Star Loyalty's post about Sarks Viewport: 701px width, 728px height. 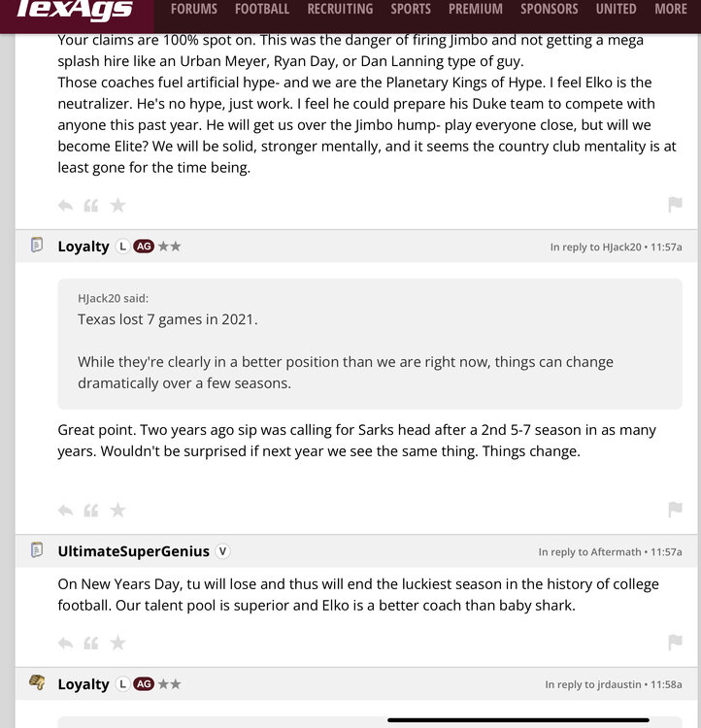pos(117,510)
